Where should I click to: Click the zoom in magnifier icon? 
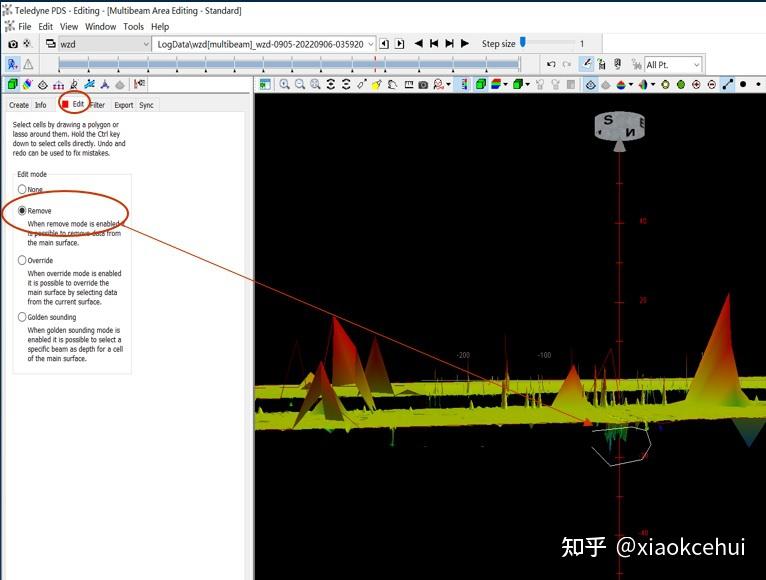pyautogui.click(x=284, y=85)
